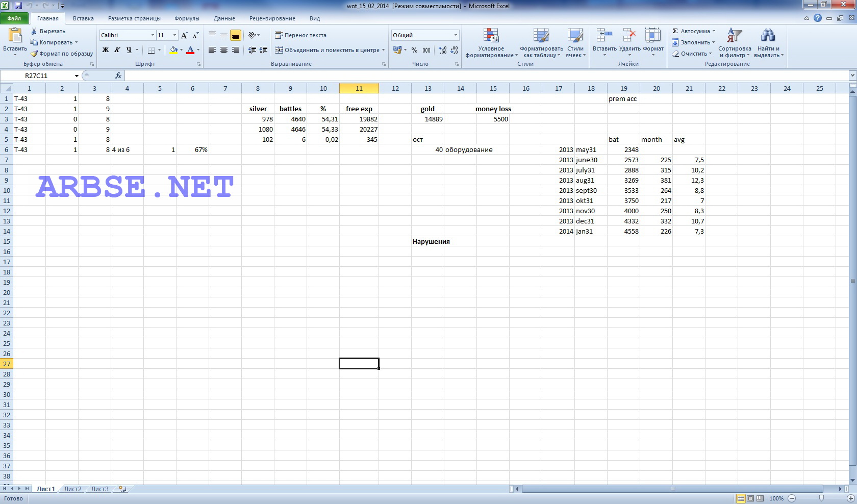
Task: Click the Format Painter (Формат по образцу) brush
Action: coord(34,54)
